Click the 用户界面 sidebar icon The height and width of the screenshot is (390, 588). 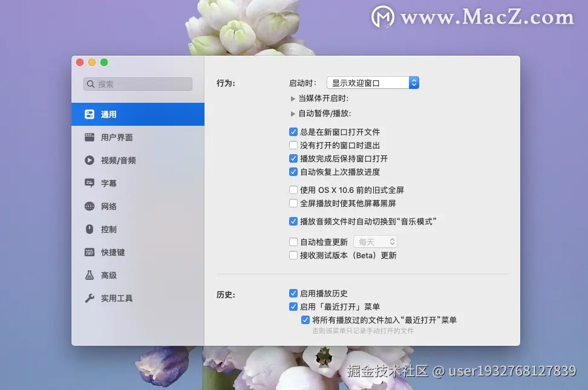point(90,137)
